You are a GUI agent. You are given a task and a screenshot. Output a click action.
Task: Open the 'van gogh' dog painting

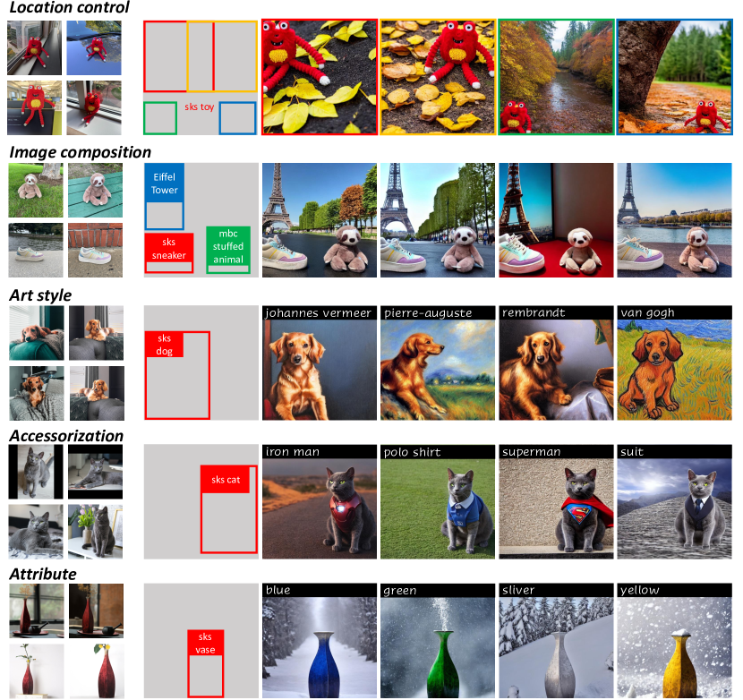pyautogui.click(x=674, y=363)
